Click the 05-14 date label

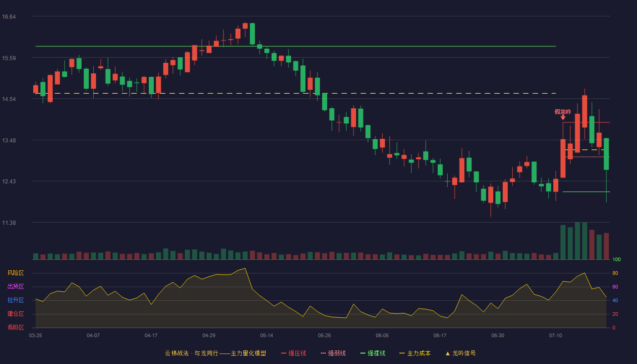coord(267,335)
